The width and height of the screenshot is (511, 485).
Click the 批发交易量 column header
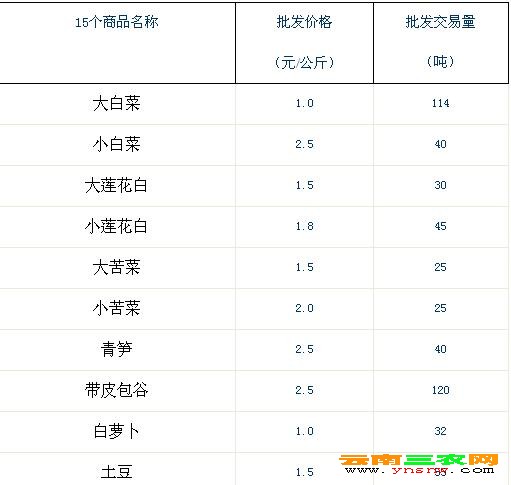coord(440,22)
